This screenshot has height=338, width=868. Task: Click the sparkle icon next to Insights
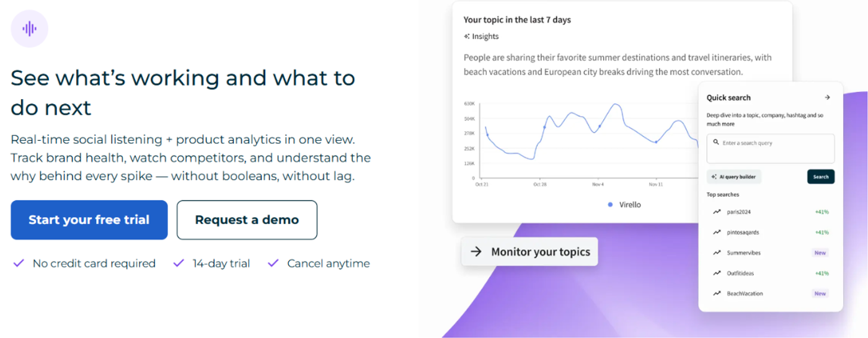point(467,37)
